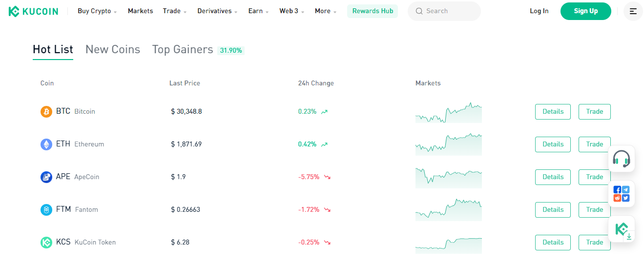Click Trade for KuCoin Token
The width and height of the screenshot is (644, 266).
point(595,243)
